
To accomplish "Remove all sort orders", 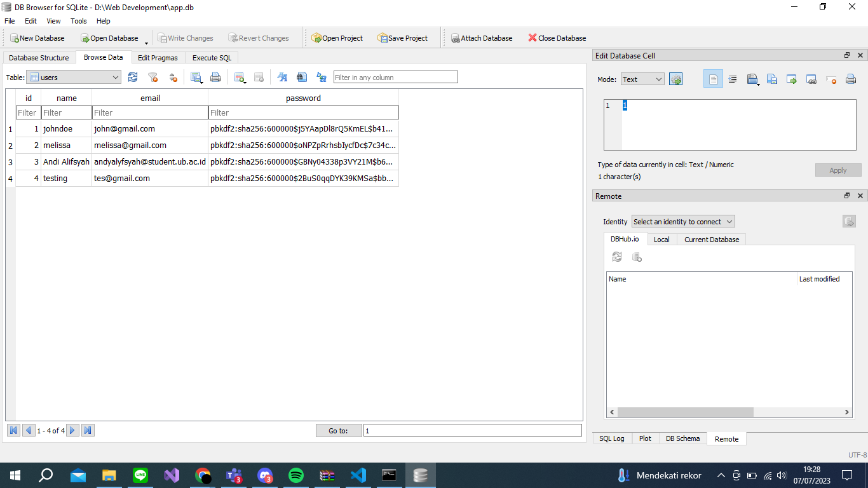I will pyautogui.click(x=173, y=77).
